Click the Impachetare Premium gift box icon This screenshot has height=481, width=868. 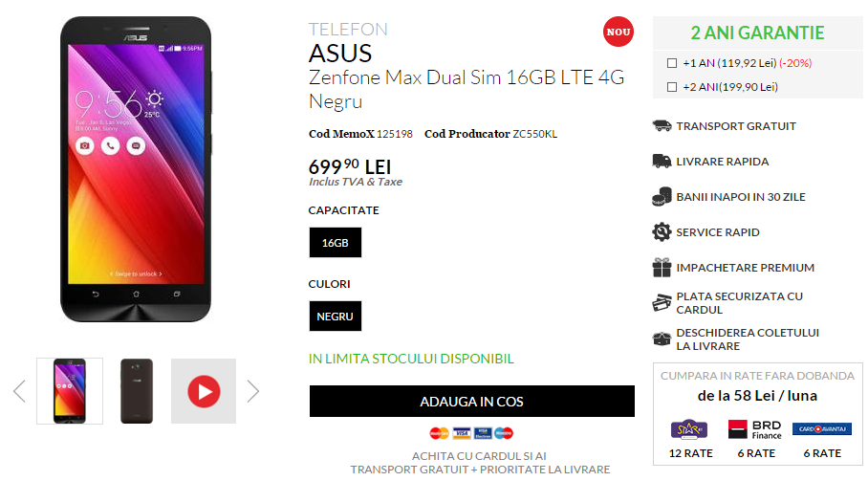pos(662,268)
